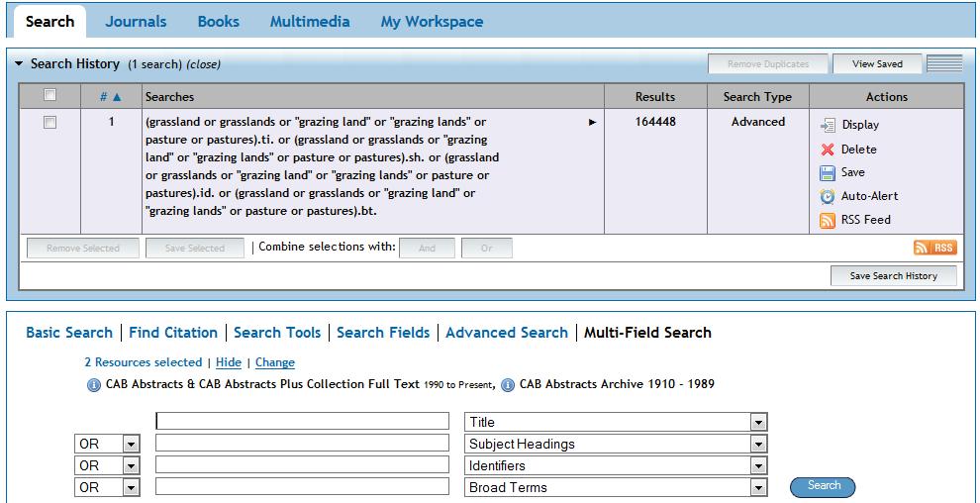Click the (close) link in Search History
This screenshot has height=503, width=980.
click(x=204, y=64)
